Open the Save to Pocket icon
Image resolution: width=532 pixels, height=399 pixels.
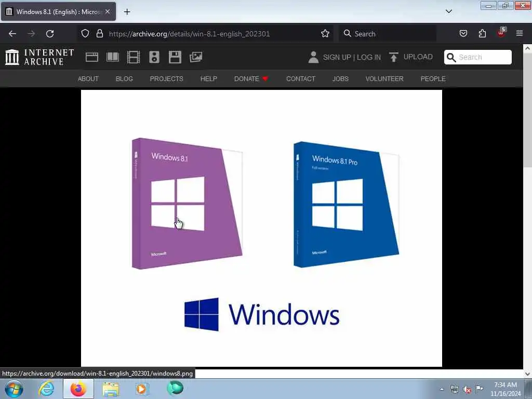(x=463, y=33)
